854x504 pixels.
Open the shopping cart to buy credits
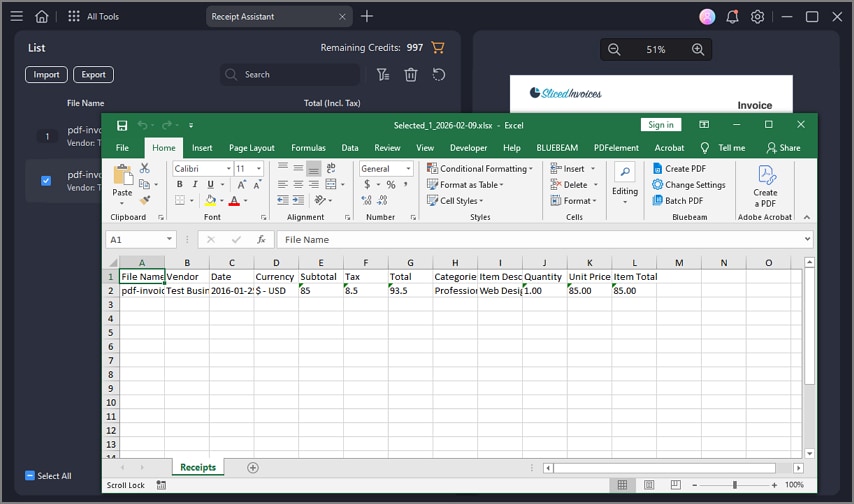[x=437, y=47]
